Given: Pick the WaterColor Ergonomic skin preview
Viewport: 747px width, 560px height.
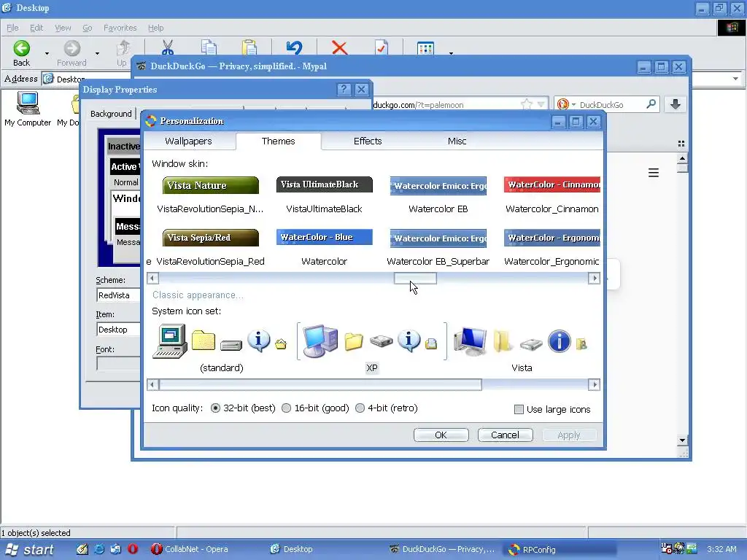Looking at the screenshot, I should [552, 238].
